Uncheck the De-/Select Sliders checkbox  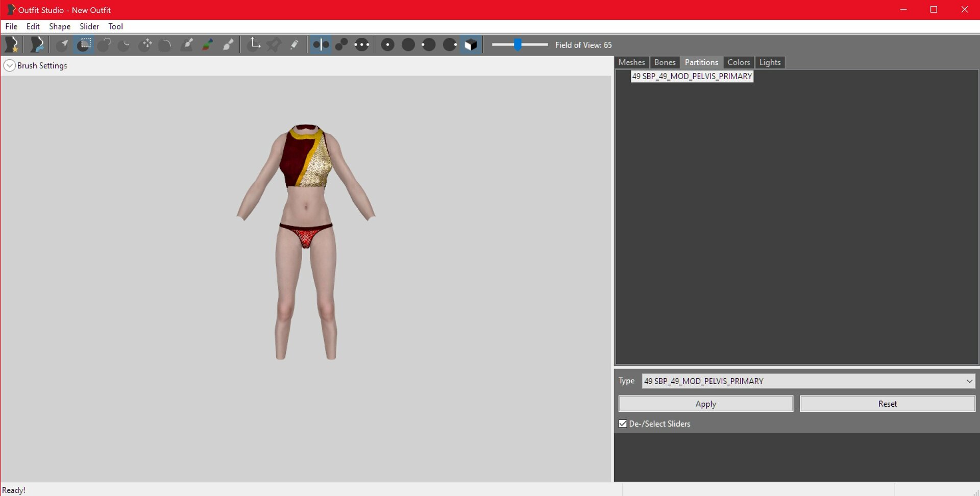coord(623,424)
